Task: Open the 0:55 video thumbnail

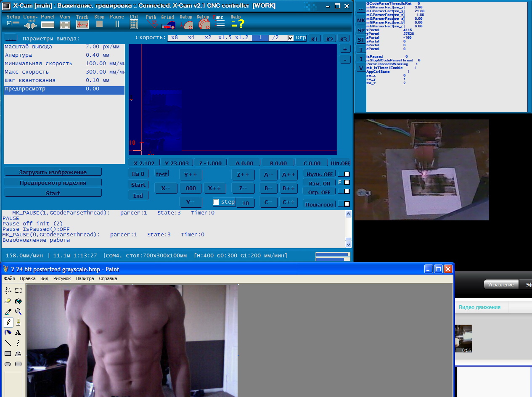Action: (x=464, y=338)
